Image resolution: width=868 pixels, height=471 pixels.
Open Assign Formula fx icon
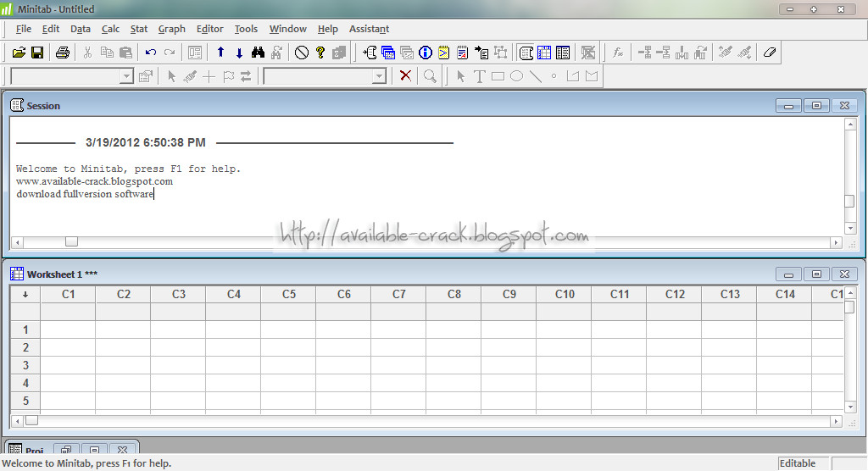[x=618, y=53]
